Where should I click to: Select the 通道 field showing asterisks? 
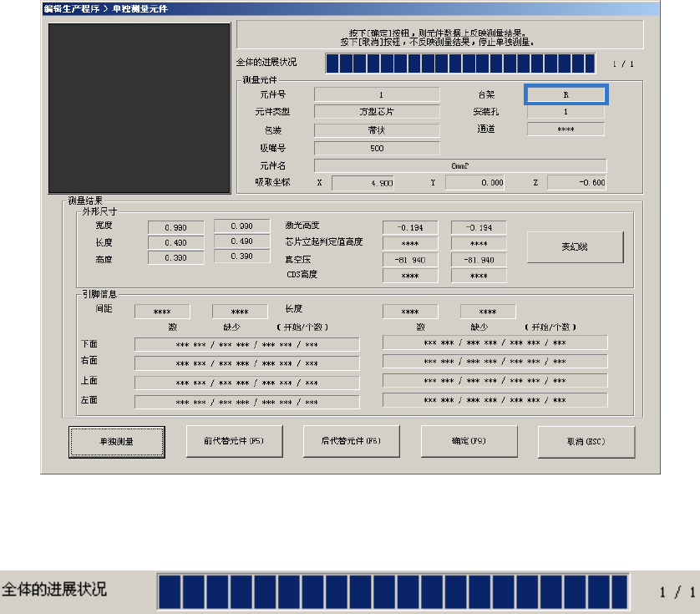pyautogui.click(x=566, y=129)
